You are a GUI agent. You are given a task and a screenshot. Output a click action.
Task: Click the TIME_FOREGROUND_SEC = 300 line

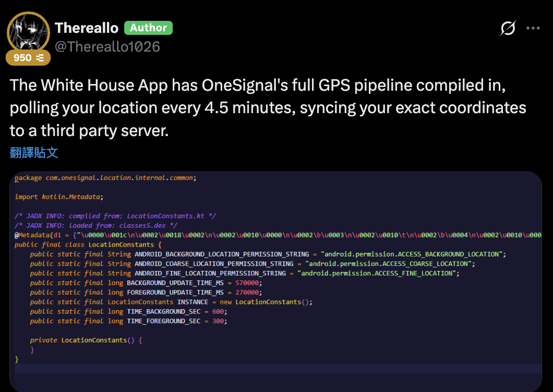[x=128, y=321]
